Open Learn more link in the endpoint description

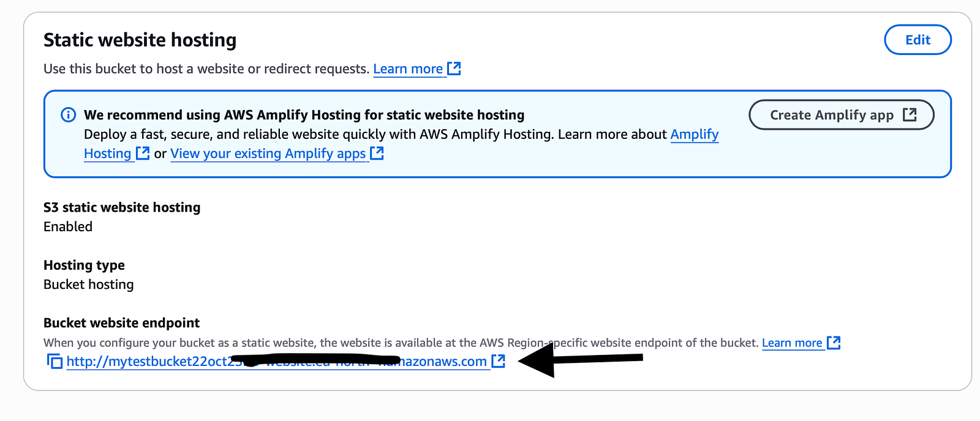pos(792,343)
